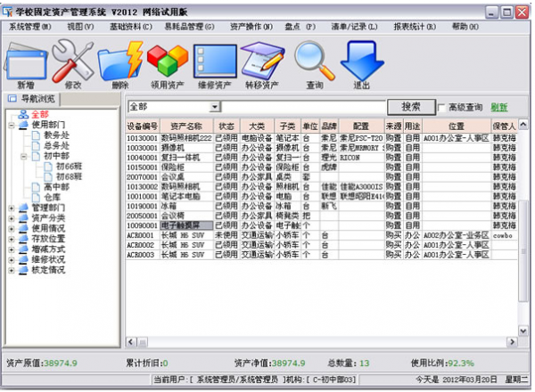
Task: Click the 退出 blue down arrow icon
Action: [362, 61]
